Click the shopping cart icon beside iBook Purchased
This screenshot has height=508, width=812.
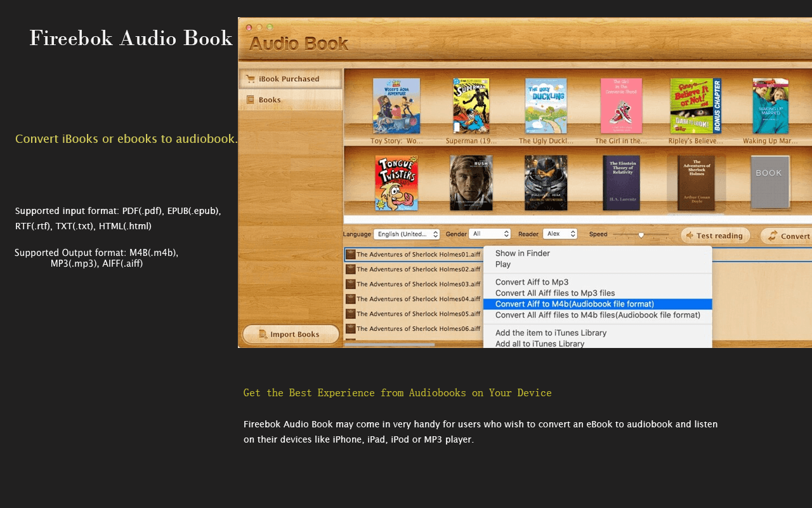[x=251, y=79]
